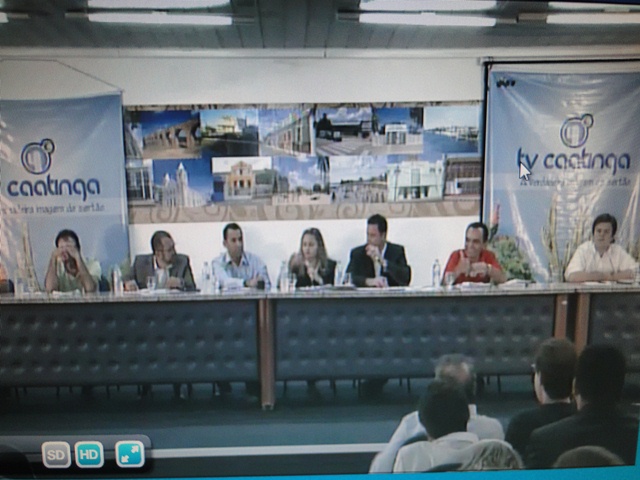Click the 'tv caatinga' text on banner
Viewport: 640px width, 480px height.
point(573,160)
